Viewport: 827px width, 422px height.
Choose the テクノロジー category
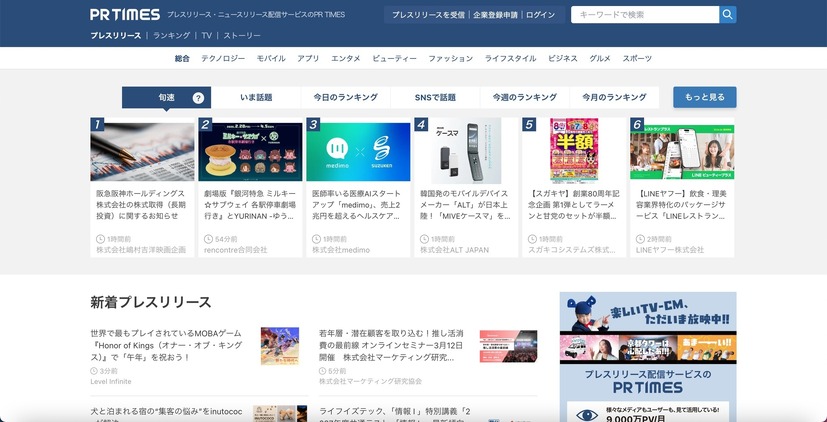pyautogui.click(x=223, y=59)
